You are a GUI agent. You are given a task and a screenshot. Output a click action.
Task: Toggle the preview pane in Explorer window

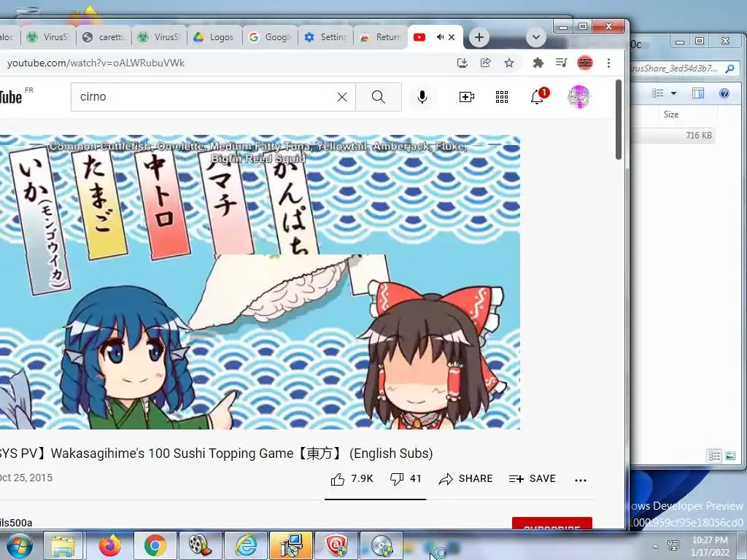click(698, 93)
